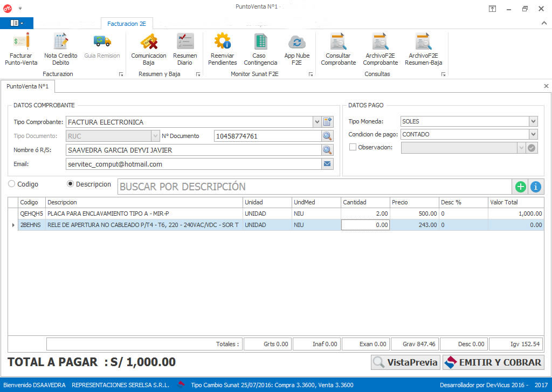Expand the Tipo Comprobante dropdown
This screenshot has height=392, width=552.
(x=317, y=122)
